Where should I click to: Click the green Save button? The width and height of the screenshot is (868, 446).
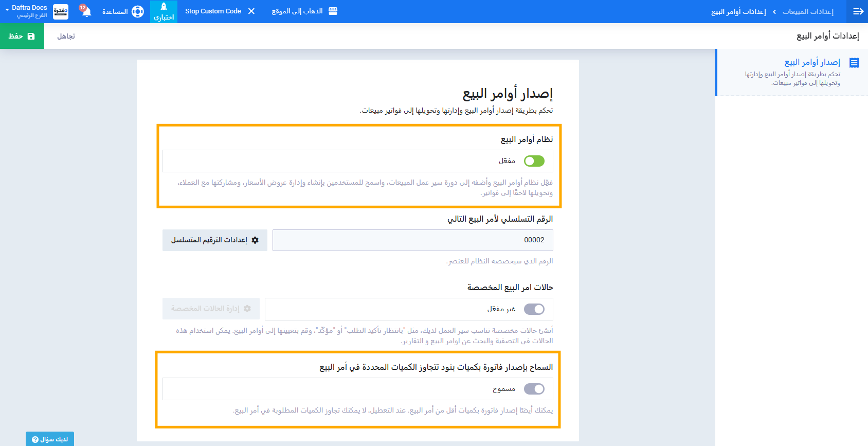22,36
